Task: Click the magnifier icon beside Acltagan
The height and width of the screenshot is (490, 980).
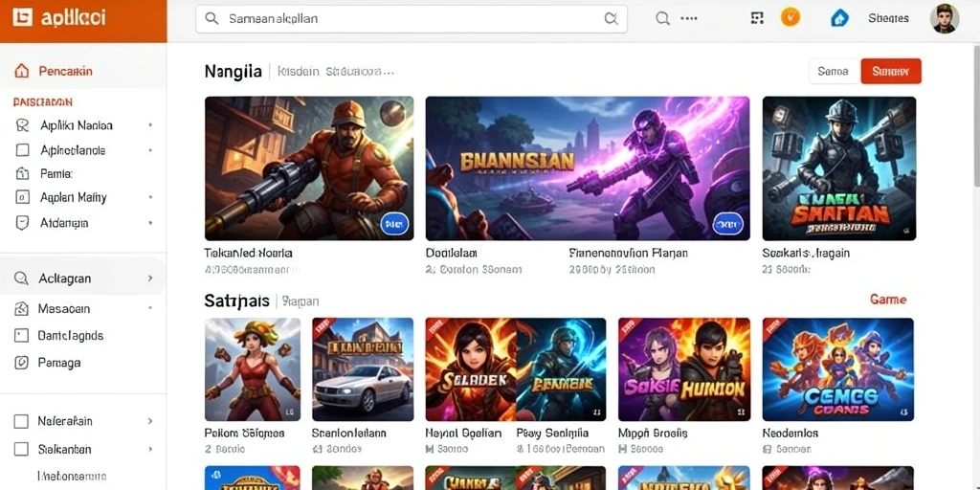Action: pyautogui.click(x=21, y=278)
